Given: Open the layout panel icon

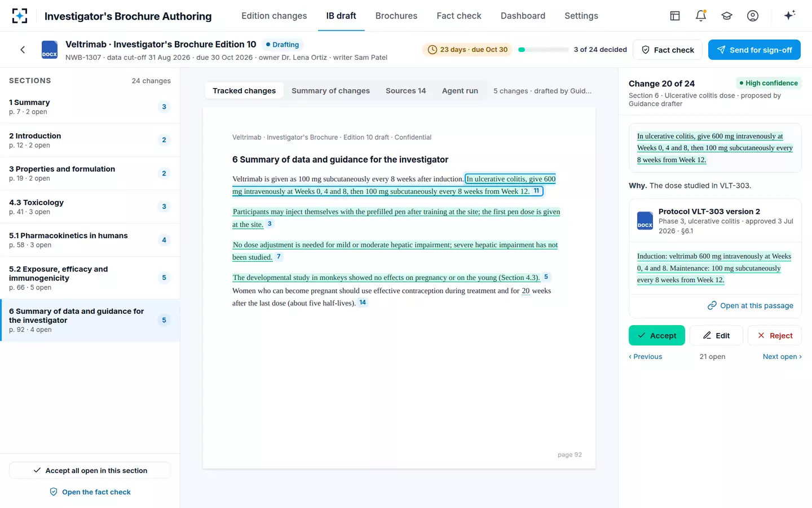Looking at the screenshot, I should [675, 16].
